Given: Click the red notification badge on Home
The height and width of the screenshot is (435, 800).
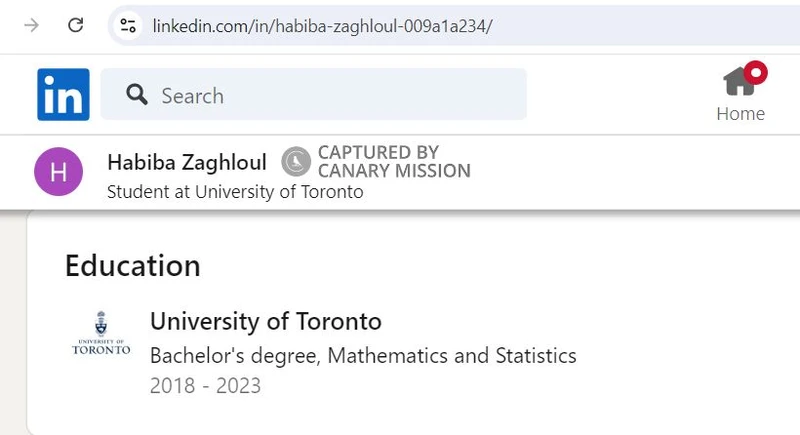Looking at the screenshot, I should 756,72.
